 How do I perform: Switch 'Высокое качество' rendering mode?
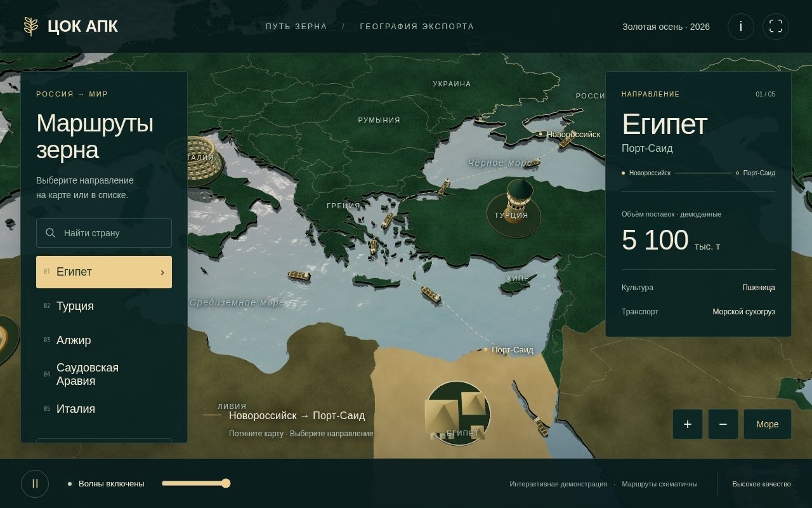[x=761, y=484]
